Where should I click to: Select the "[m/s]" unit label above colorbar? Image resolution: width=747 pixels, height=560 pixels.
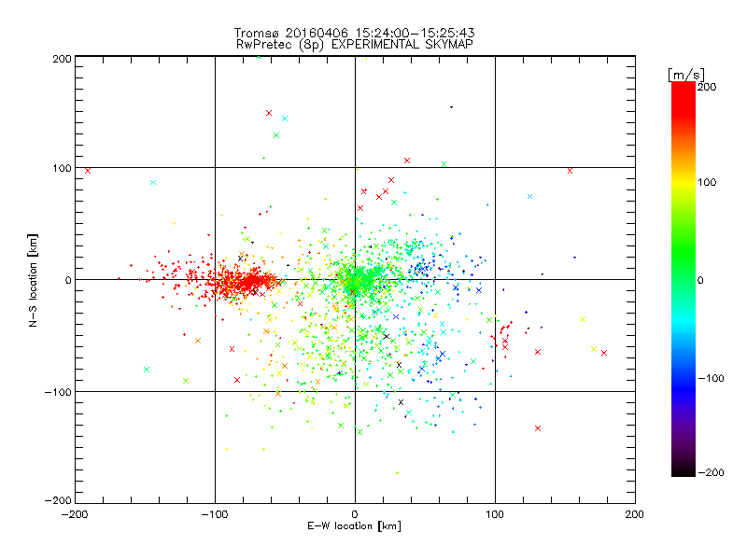click(x=686, y=75)
